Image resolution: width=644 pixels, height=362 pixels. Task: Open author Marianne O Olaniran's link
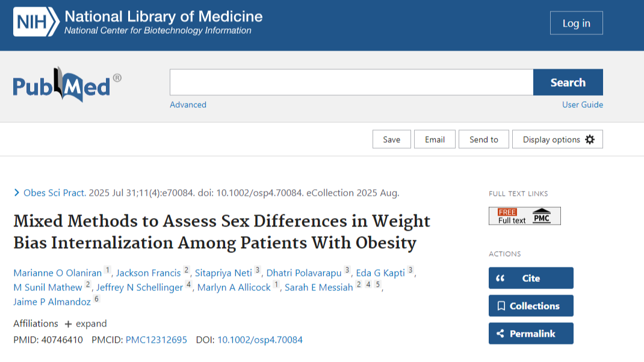tap(58, 273)
